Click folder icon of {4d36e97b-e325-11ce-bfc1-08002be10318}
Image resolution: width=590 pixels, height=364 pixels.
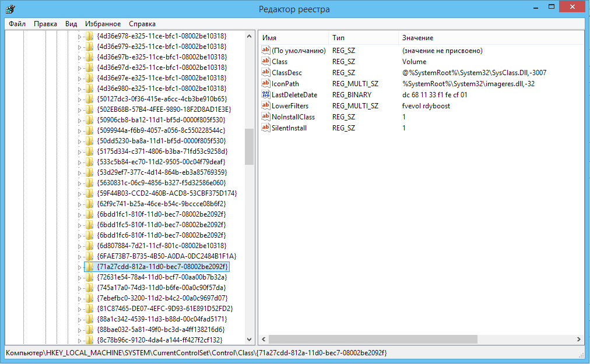(x=89, y=57)
